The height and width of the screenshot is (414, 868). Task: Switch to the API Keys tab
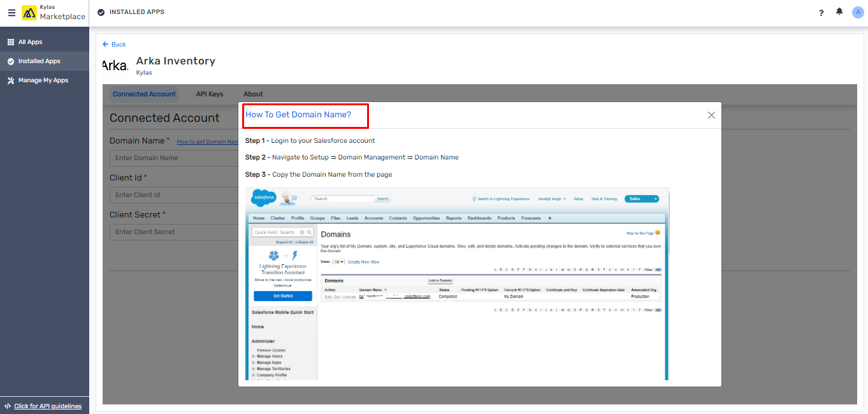(x=210, y=94)
